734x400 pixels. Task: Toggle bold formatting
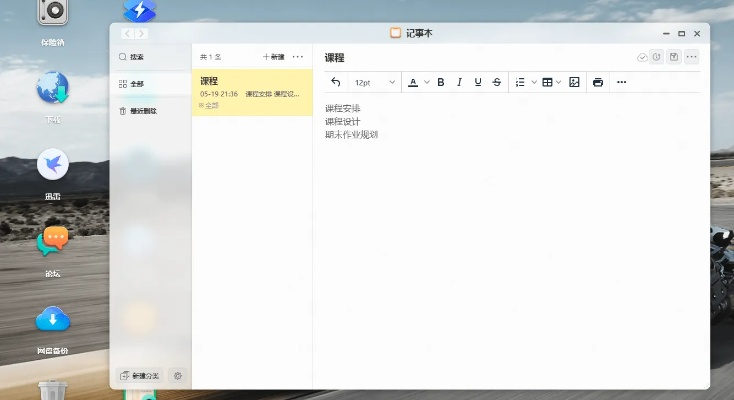click(x=441, y=82)
